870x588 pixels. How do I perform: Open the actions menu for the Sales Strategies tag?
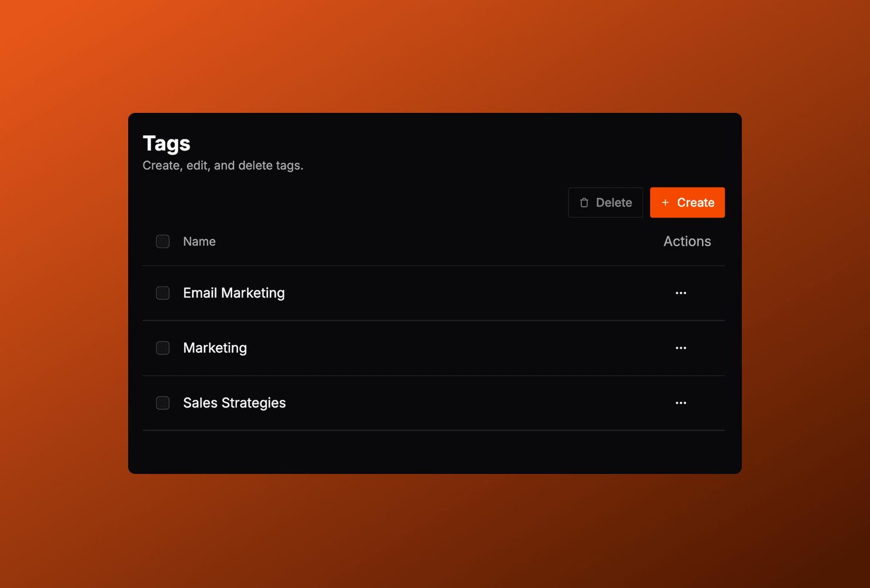[681, 403]
